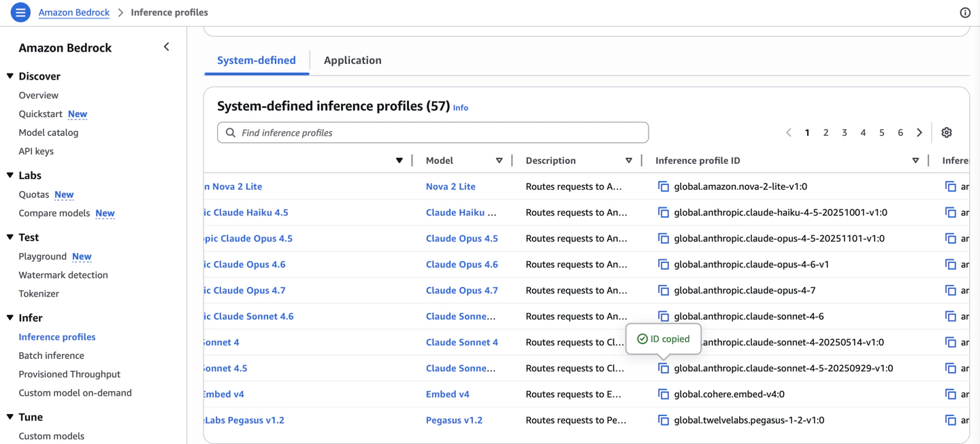This screenshot has width=980, height=444.
Task: Sort by the inference profile name column
Action: point(399,160)
